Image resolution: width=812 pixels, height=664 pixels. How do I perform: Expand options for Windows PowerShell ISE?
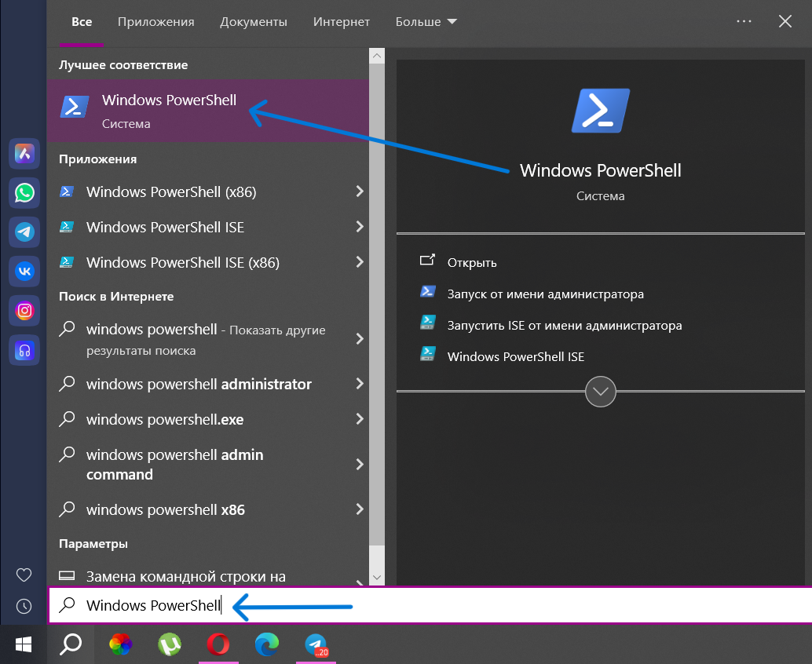pos(360,227)
